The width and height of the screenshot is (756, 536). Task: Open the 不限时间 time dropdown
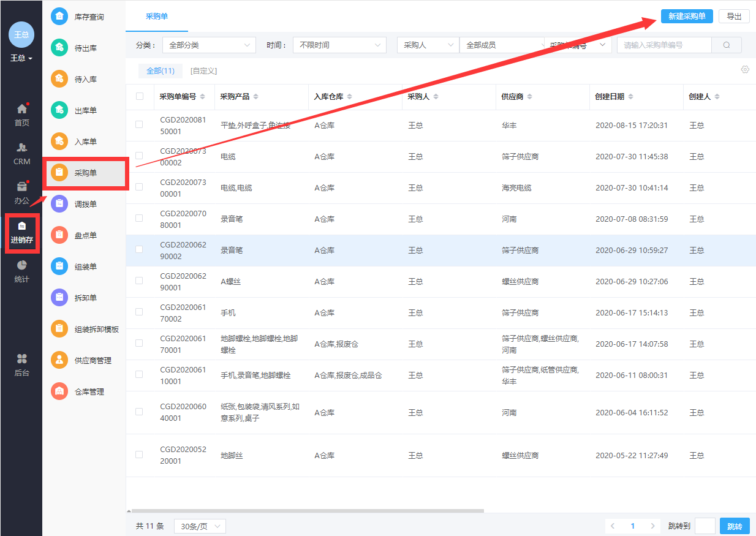pyautogui.click(x=339, y=45)
